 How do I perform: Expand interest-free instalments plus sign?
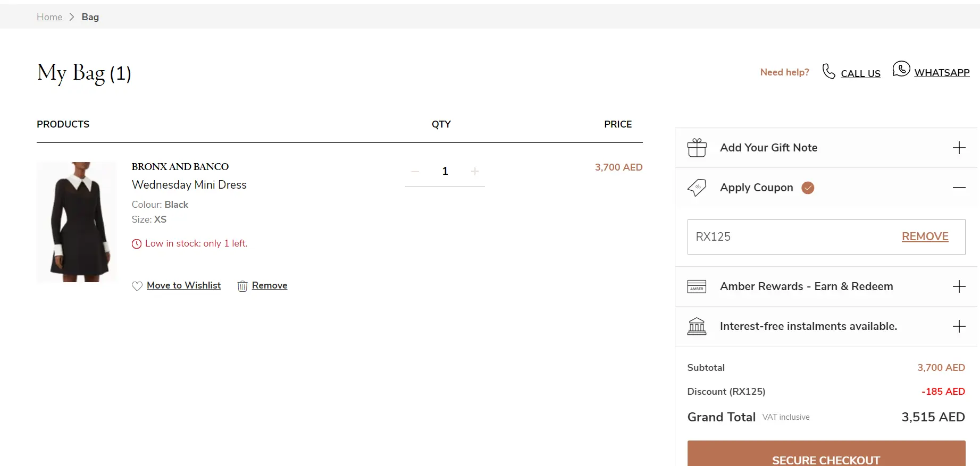click(x=959, y=326)
